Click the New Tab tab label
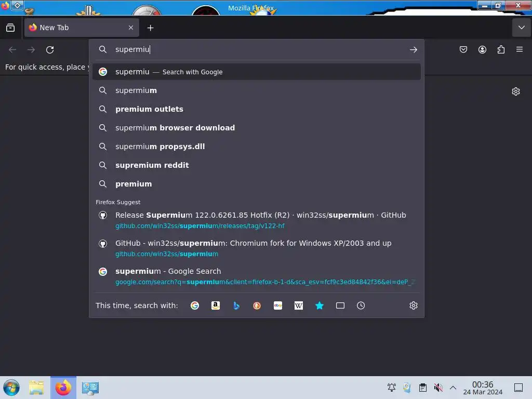The image size is (532, 399). click(54, 28)
